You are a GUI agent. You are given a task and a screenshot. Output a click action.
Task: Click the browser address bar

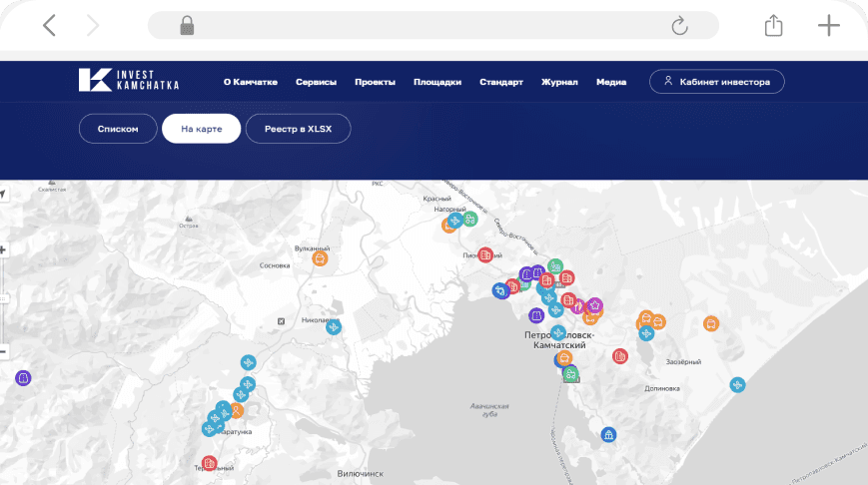tap(430, 26)
